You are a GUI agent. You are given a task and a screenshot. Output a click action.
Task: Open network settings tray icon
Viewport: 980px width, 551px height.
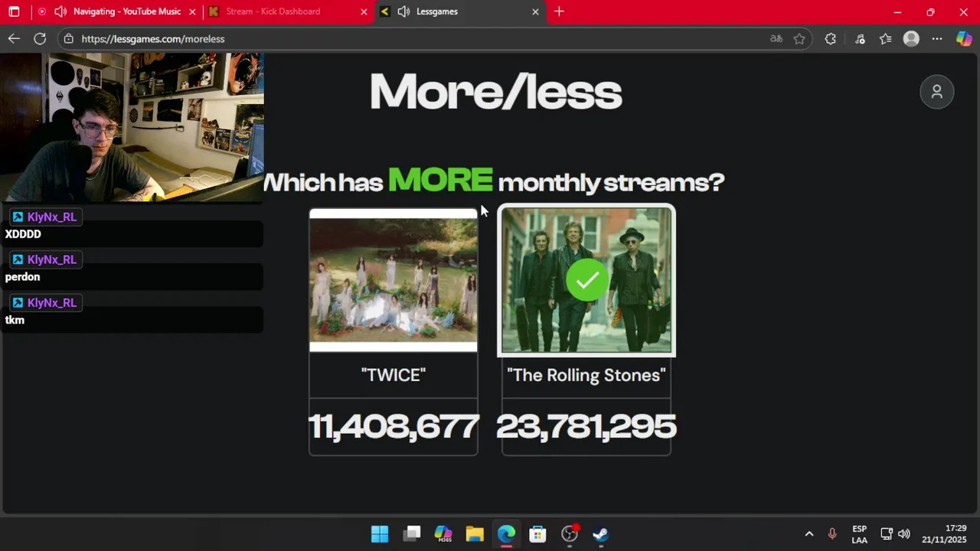click(x=887, y=533)
